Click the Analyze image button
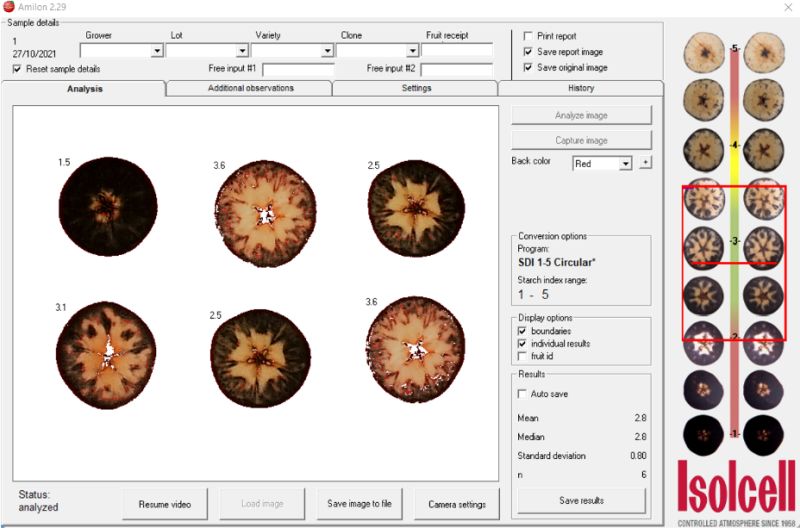The height and width of the screenshot is (528, 800). coord(581,115)
